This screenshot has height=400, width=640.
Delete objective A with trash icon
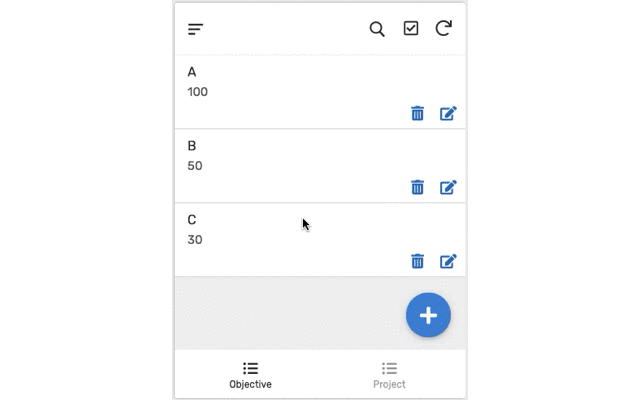point(417,113)
